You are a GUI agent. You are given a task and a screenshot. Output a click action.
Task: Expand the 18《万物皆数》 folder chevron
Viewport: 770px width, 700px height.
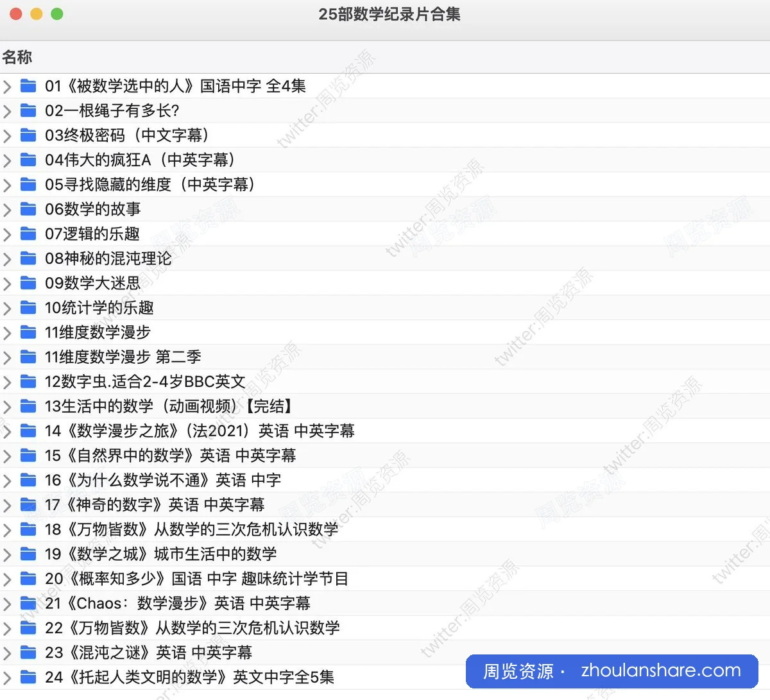point(7,529)
